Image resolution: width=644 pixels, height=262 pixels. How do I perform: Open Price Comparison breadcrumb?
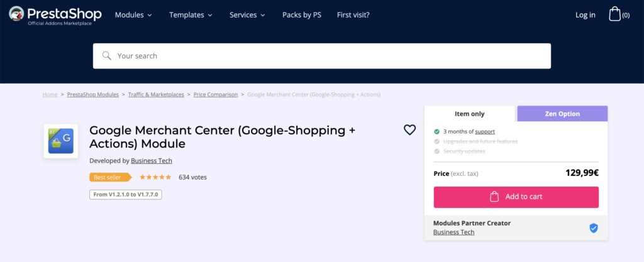(216, 95)
